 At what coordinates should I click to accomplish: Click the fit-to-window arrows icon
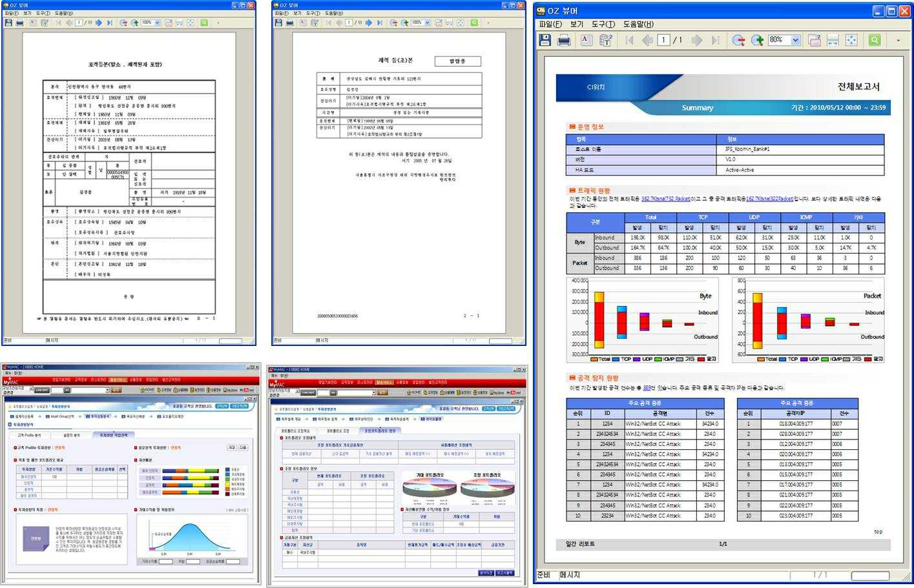pos(853,40)
